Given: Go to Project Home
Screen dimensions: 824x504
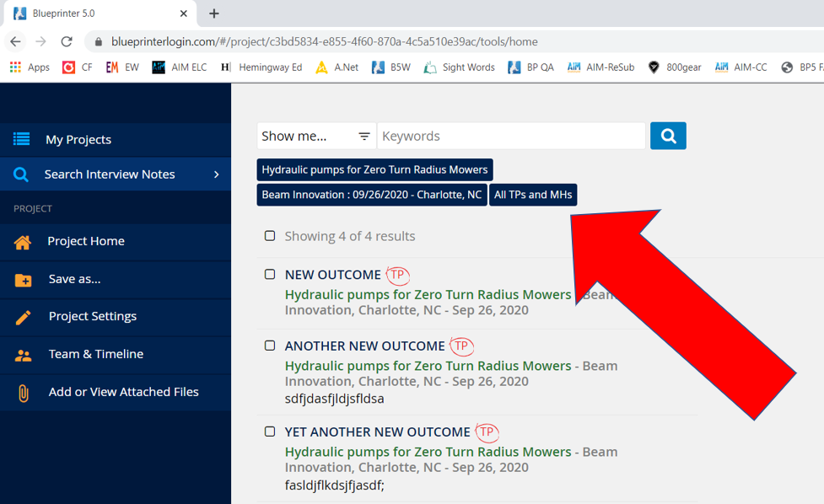Looking at the screenshot, I should tap(116, 242).
